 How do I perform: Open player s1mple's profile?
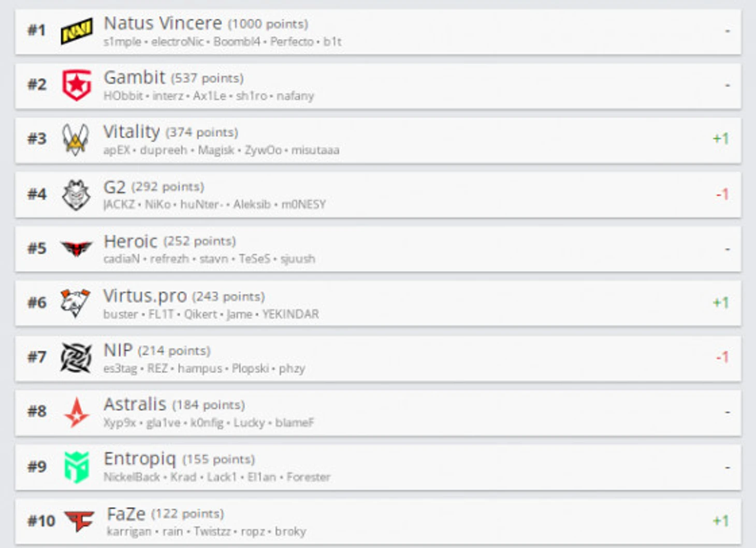point(122,41)
